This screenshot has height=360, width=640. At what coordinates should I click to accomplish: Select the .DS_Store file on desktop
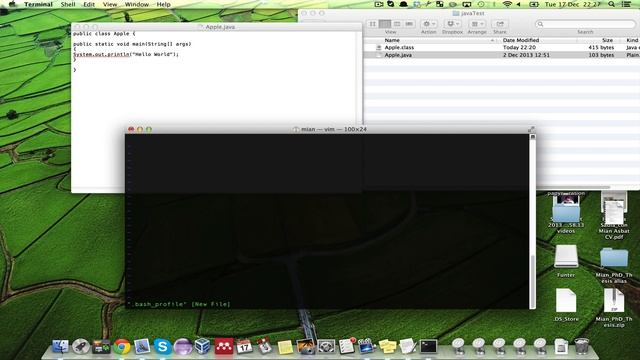(566, 301)
